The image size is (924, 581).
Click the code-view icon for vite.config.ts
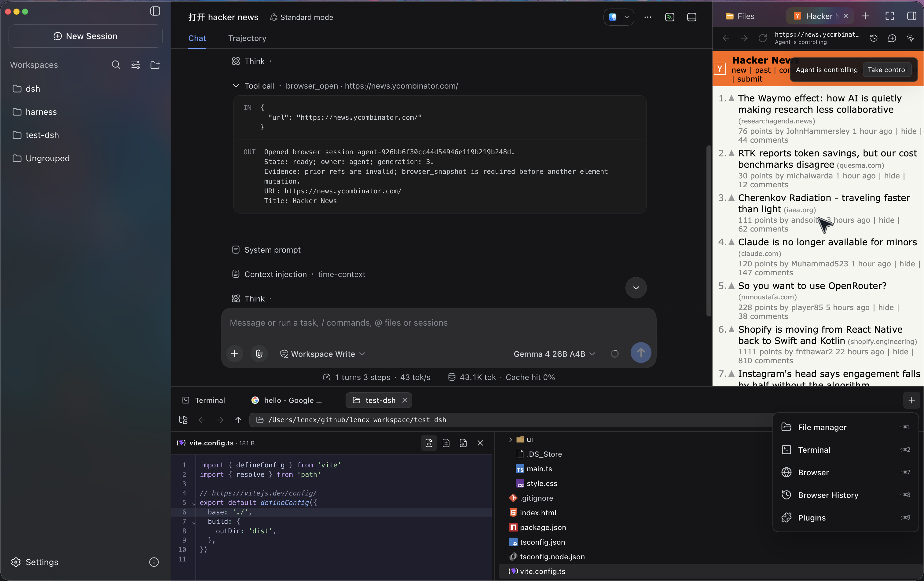point(429,443)
